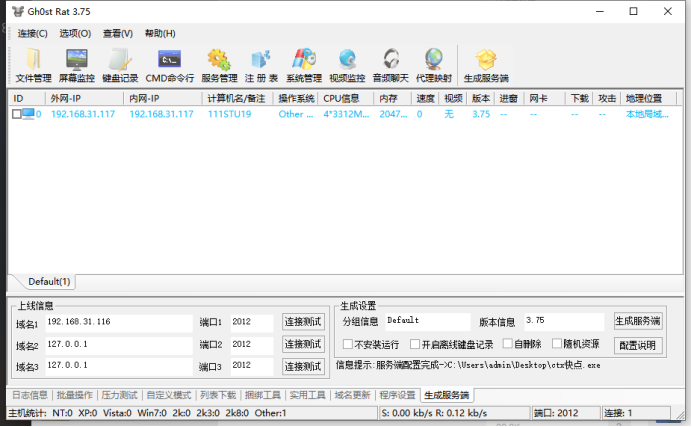The width and height of the screenshot is (692, 427).
Task: Sort by CPU信息 column header
Action: [346, 98]
